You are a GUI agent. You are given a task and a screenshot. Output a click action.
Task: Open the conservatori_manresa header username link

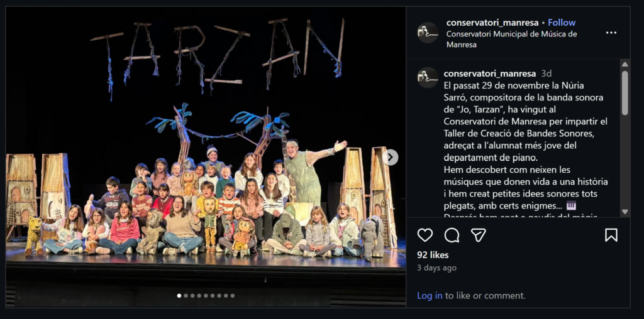coord(492,23)
